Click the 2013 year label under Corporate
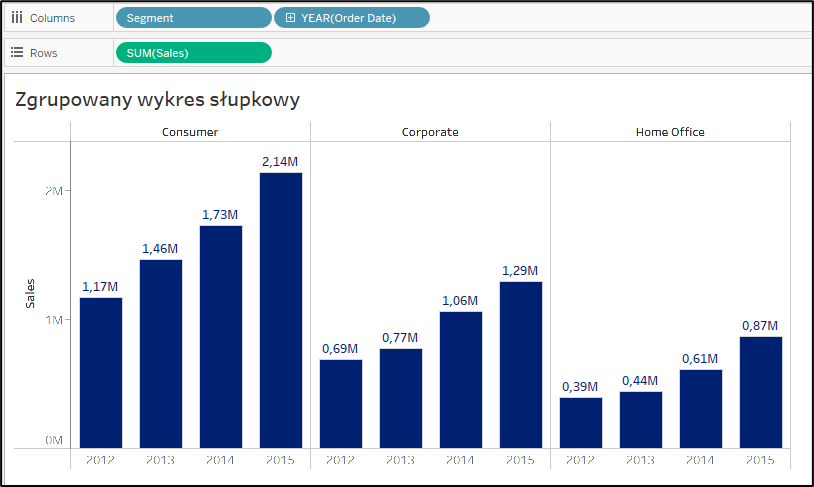Image resolution: width=814 pixels, height=487 pixels. [x=400, y=459]
